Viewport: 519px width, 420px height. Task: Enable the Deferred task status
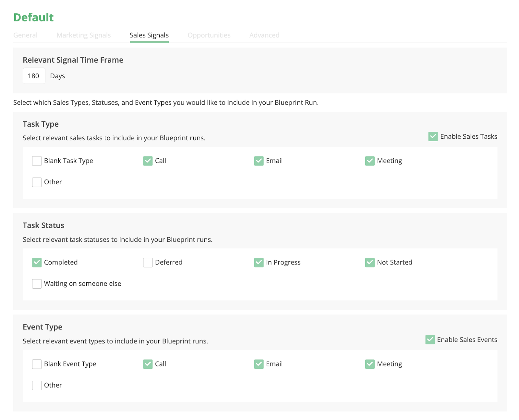pyautogui.click(x=148, y=263)
